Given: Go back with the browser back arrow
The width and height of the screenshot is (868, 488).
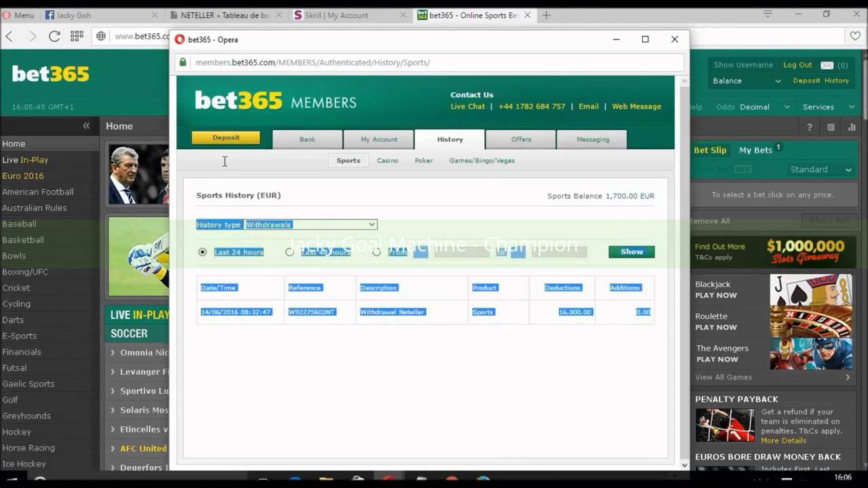Looking at the screenshot, I should (x=9, y=36).
